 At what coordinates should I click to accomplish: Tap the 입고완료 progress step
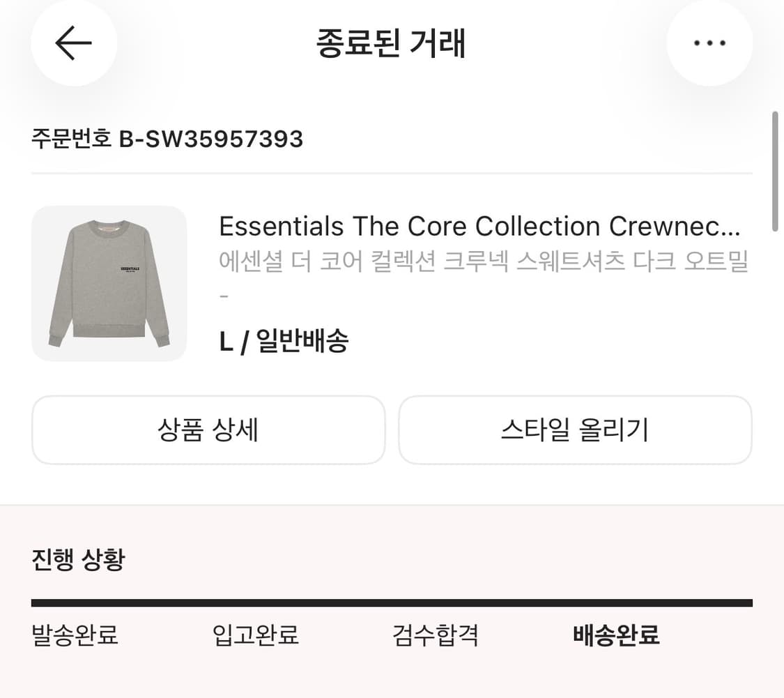256,635
